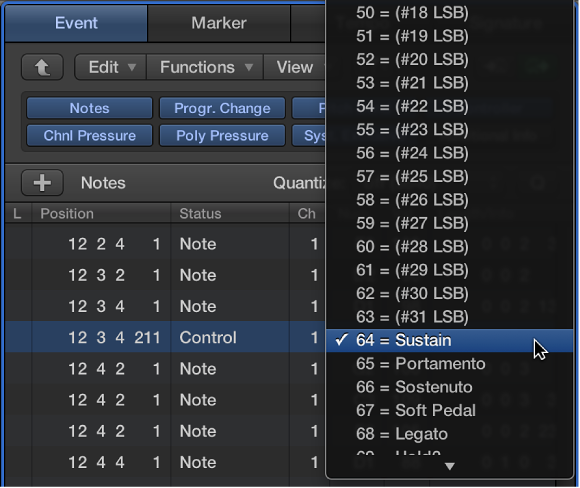Viewport: 580px width, 488px height.
Task: Click the downward scroll arrow in menu
Action: coord(449,466)
